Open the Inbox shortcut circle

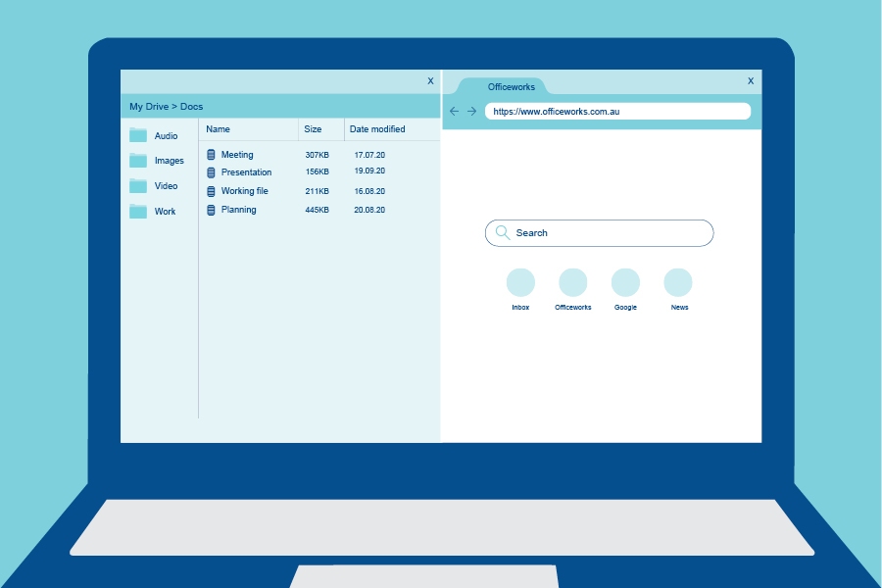click(x=520, y=282)
